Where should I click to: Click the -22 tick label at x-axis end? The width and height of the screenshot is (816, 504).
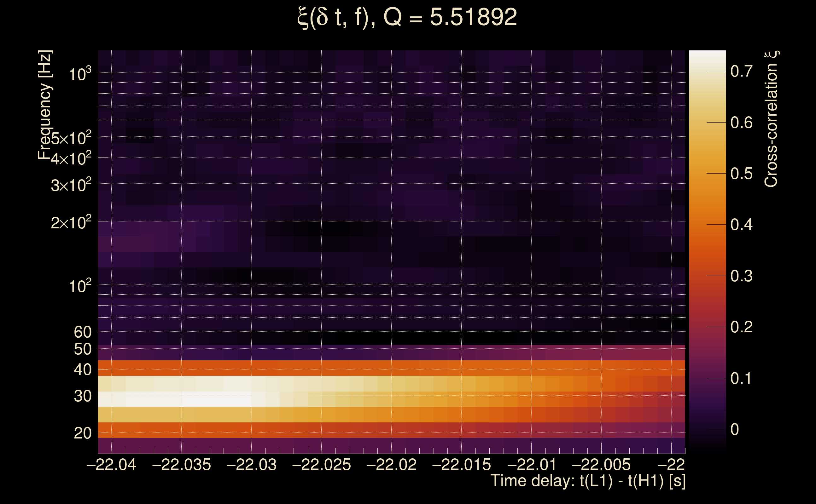[x=671, y=465]
